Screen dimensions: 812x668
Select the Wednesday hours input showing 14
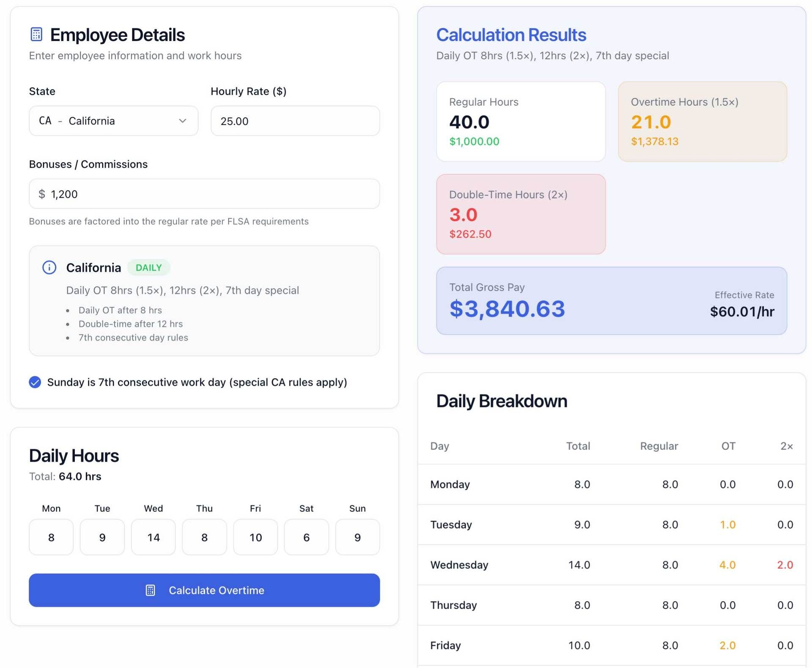click(x=153, y=537)
